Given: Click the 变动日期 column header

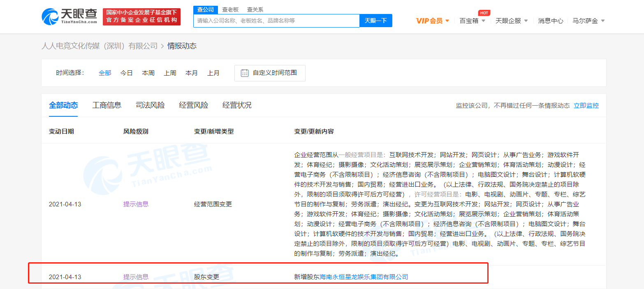Looking at the screenshot, I should [x=61, y=132].
